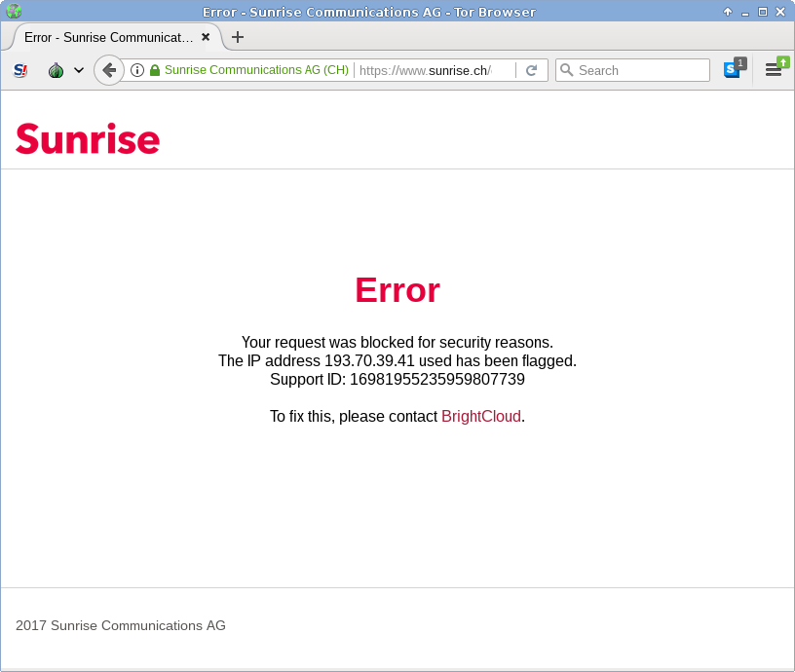The width and height of the screenshot is (795, 672).
Task: Follow the BrightCloud link
Action: (481, 416)
